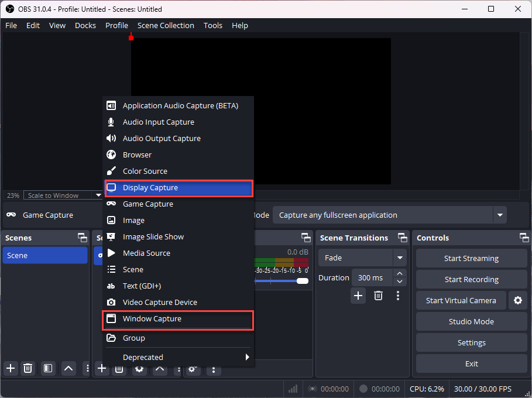Open the File menu
This screenshot has height=398, width=532.
click(x=11, y=25)
